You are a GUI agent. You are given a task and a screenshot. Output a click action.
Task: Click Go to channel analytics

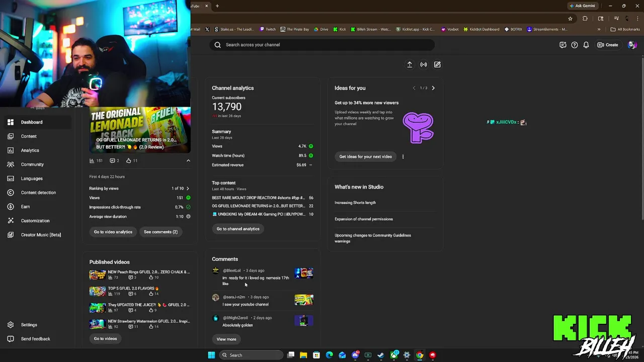238,229
